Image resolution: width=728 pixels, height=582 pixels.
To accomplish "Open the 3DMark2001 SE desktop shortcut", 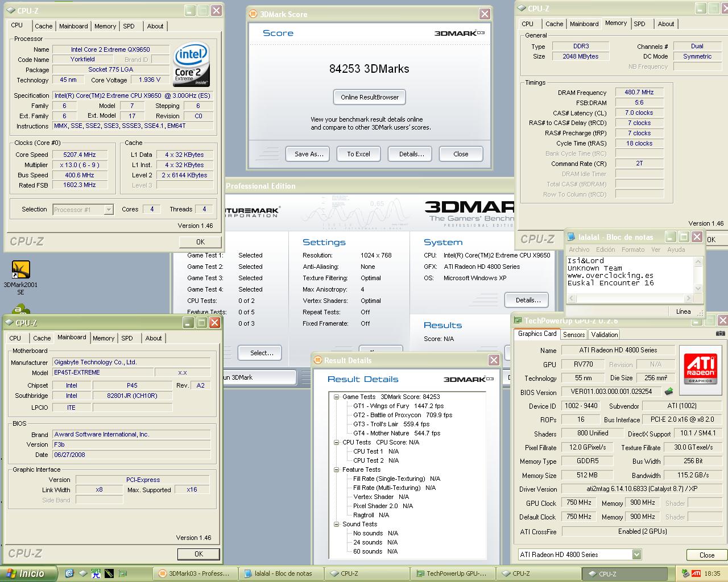I will tap(20, 277).
